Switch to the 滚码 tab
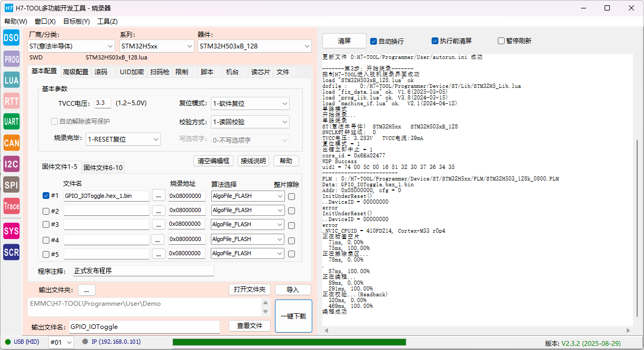 (101, 72)
